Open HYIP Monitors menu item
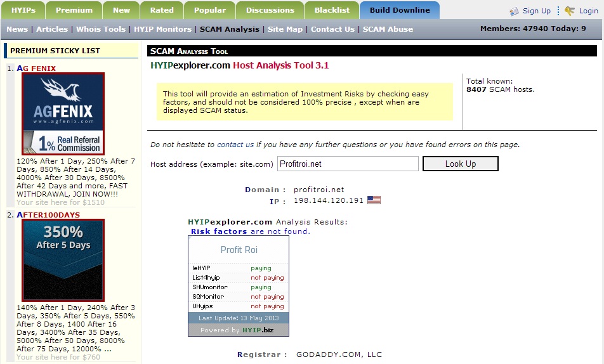Image resolution: width=604 pixels, height=364 pixels. pos(162,29)
